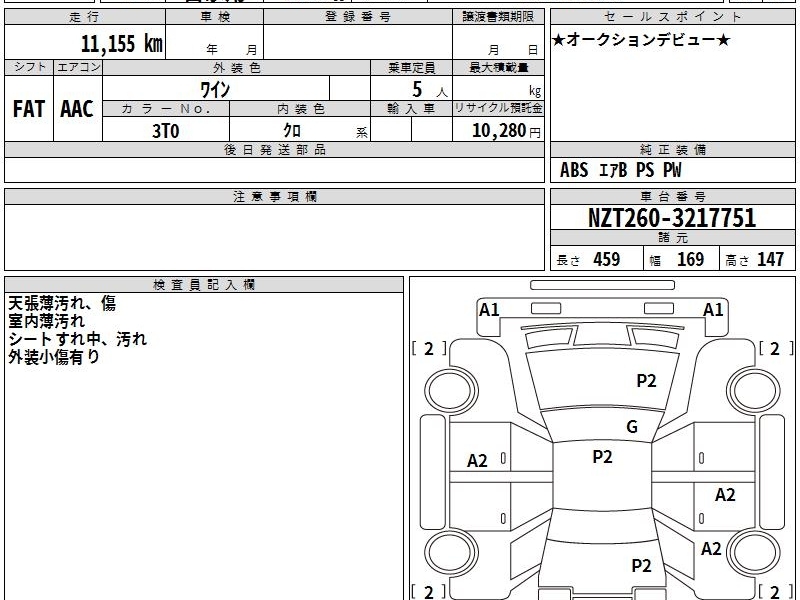The width and height of the screenshot is (800, 600).
Task: Select the シフト header cell
Action: (x=29, y=67)
